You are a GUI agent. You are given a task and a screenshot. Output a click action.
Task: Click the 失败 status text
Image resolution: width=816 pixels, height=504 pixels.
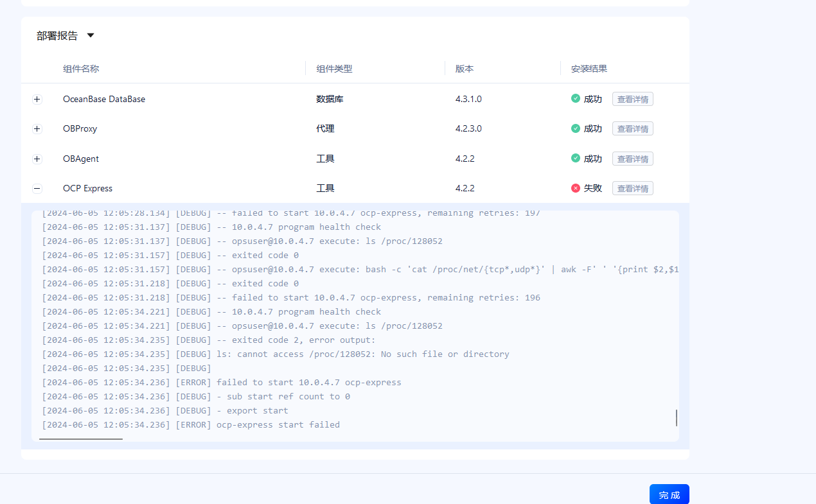tap(593, 188)
